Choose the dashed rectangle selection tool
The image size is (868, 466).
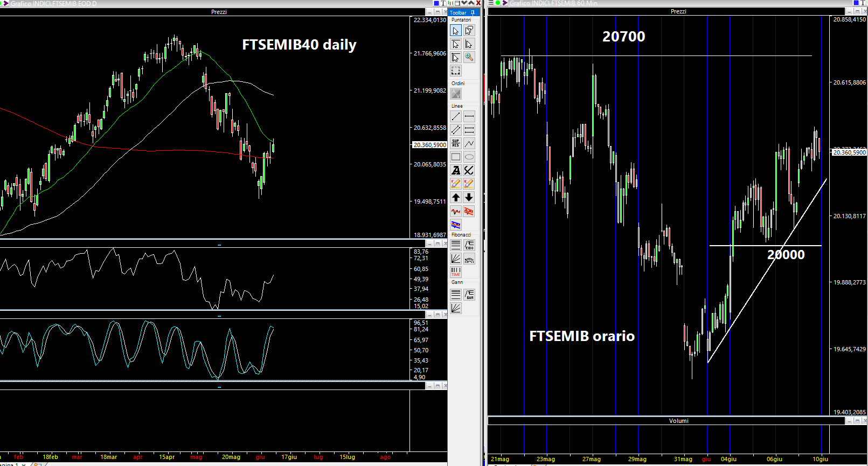(x=456, y=71)
